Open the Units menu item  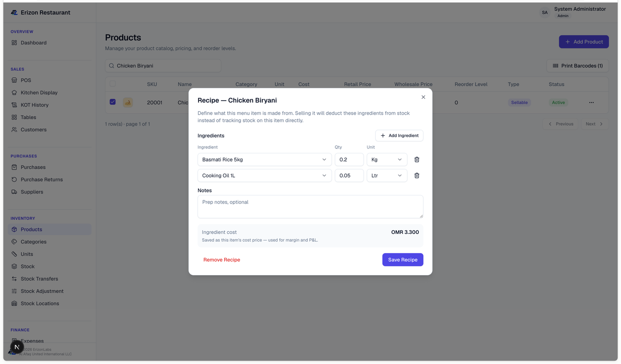point(50,254)
